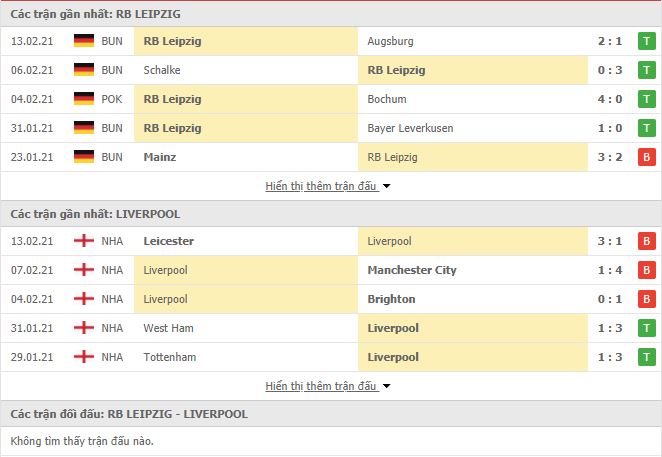Viewport: 662px width, 457px height.
Task: Expand more Liverpool matches dropdown arrow
Action: [x=386, y=386]
